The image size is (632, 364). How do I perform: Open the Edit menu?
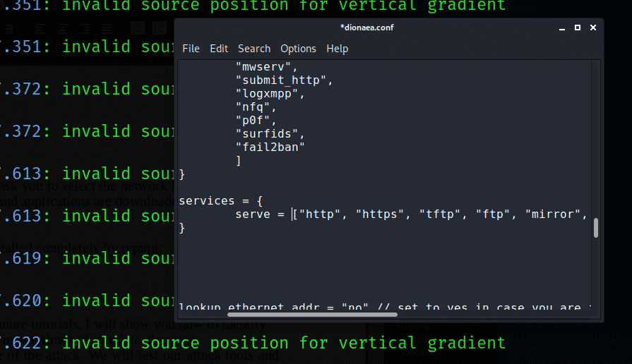point(219,49)
